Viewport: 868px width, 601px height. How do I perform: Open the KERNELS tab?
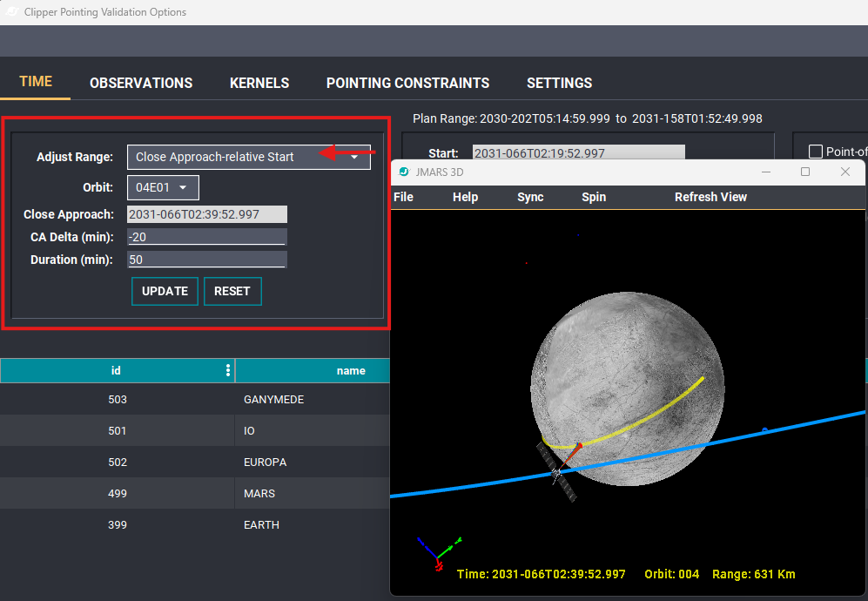click(259, 83)
